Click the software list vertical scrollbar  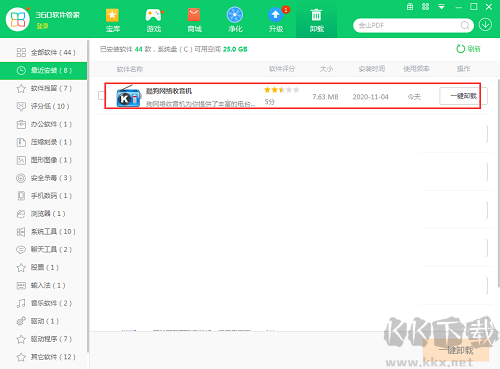click(498, 183)
